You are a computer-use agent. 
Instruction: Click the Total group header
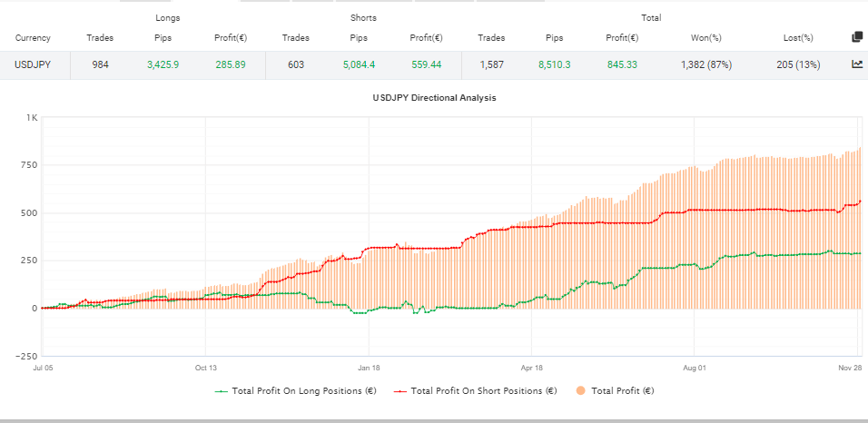(x=651, y=18)
